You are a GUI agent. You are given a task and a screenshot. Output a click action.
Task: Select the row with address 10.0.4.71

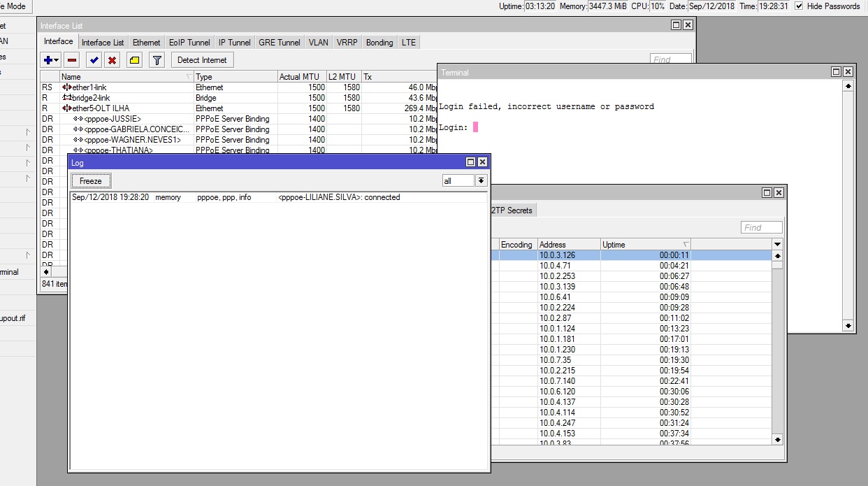[556, 266]
